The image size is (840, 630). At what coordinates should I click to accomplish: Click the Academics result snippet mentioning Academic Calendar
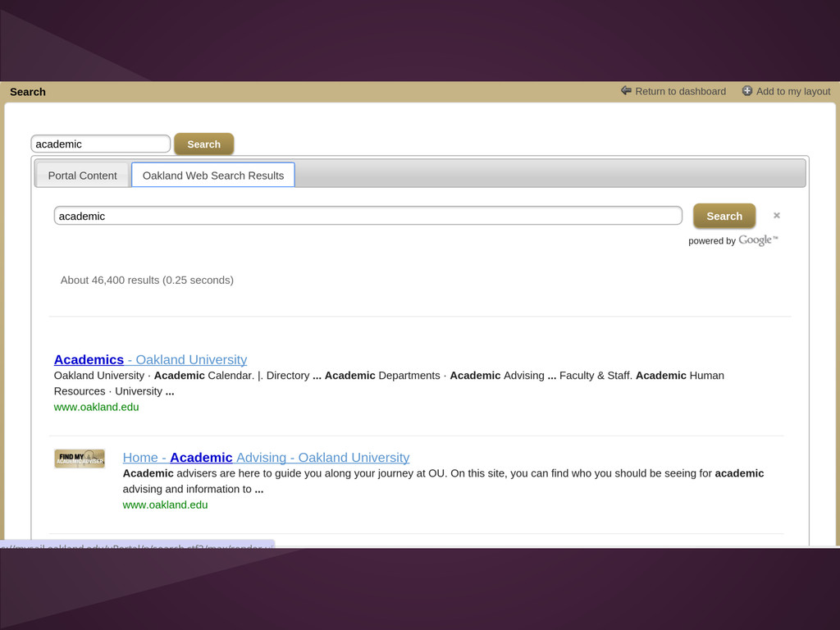[x=389, y=383]
